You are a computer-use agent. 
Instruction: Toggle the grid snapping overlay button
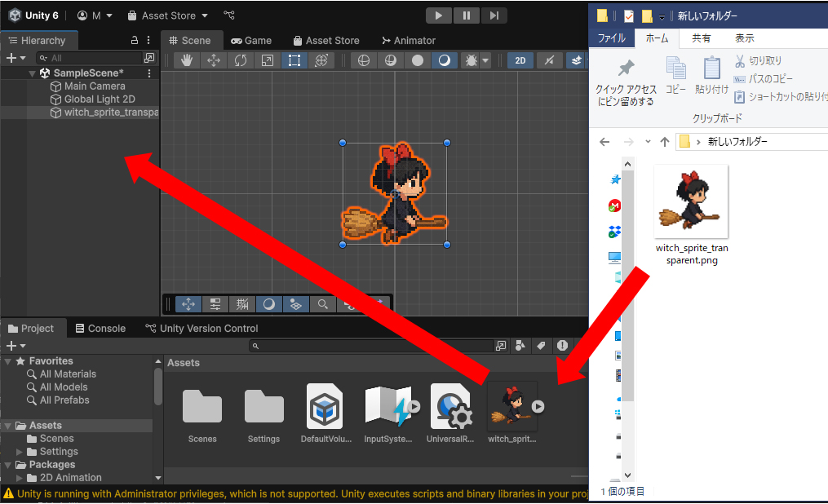241,304
